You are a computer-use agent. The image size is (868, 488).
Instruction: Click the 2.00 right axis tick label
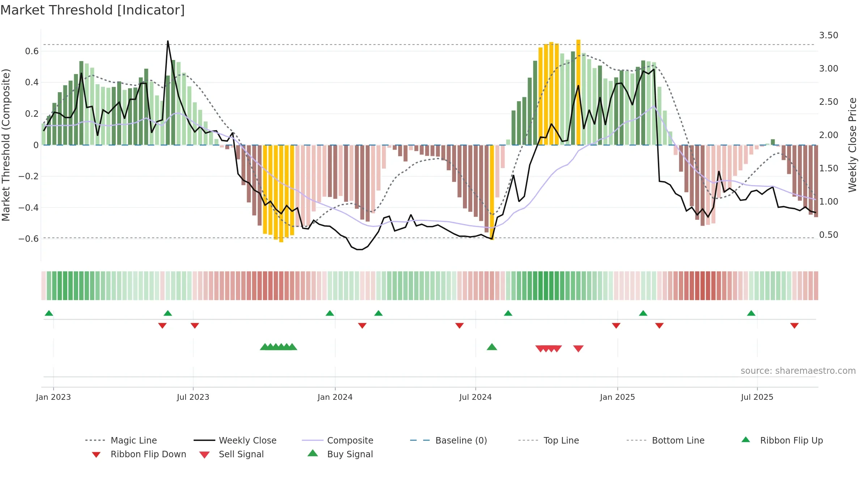pyautogui.click(x=829, y=135)
